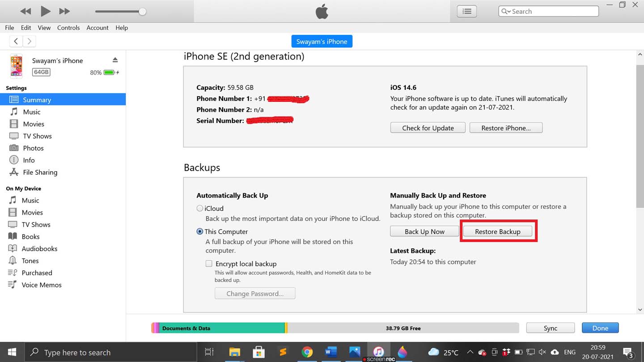Image resolution: width=644 pixels, height=362 pixels.
Task: Click the vertical scrollbar down arrow
Action: [640, 309]
